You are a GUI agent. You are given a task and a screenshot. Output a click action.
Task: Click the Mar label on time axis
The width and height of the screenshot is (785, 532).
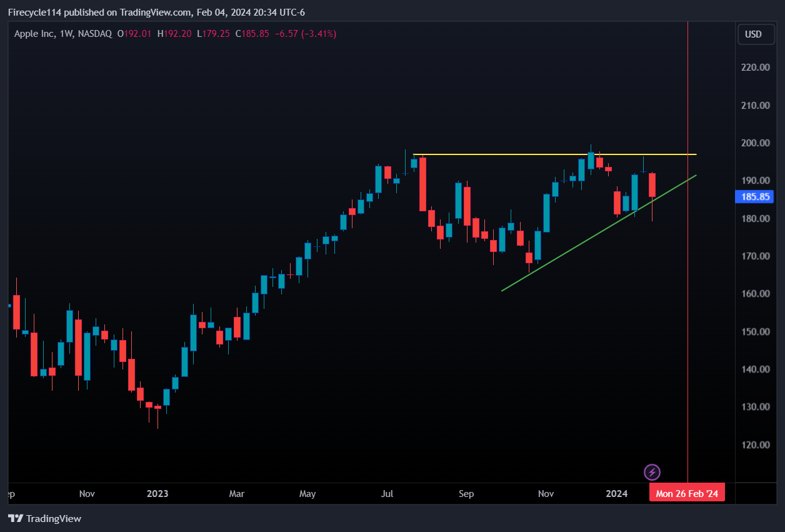236,493
